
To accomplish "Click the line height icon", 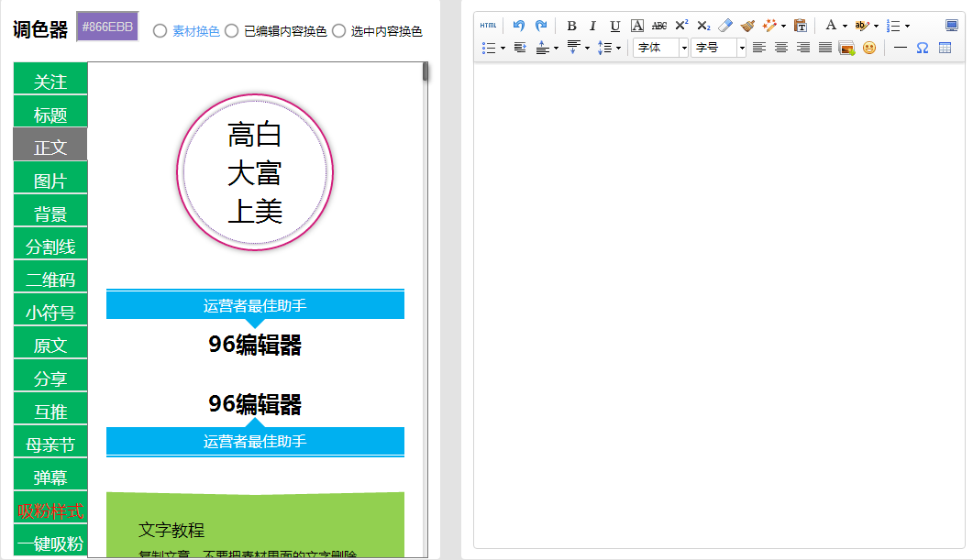I will pos(604,48).
